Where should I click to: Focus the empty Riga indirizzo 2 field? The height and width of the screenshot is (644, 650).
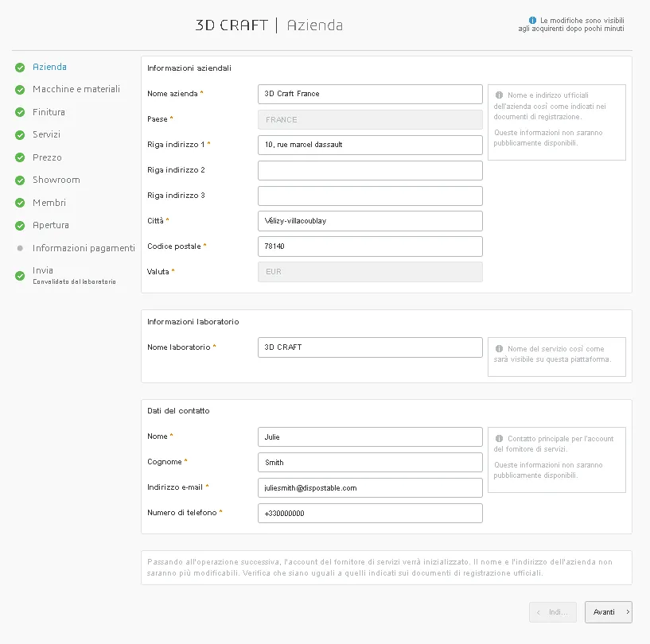(370, 170)
